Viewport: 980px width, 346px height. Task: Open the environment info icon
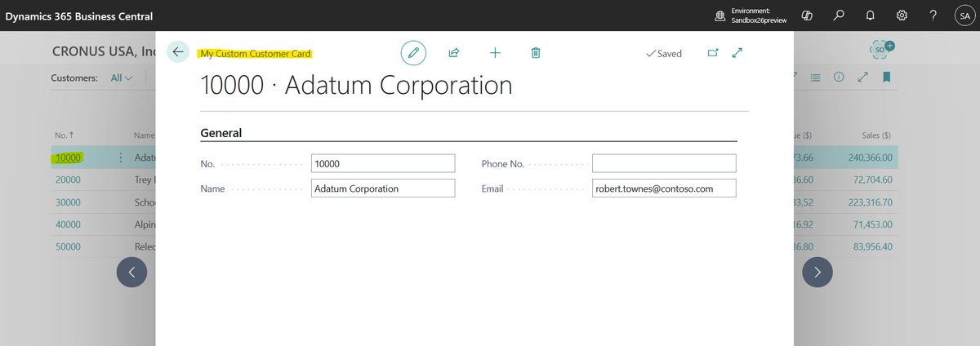[720, 16]
